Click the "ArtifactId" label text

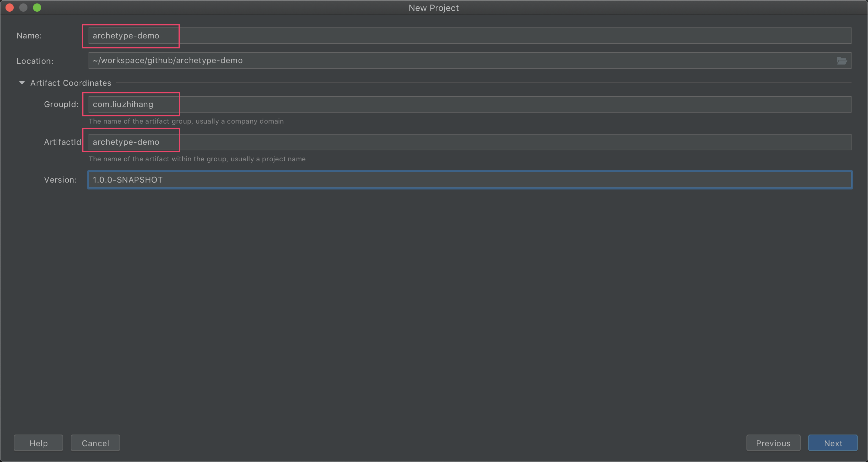(62, 142)
